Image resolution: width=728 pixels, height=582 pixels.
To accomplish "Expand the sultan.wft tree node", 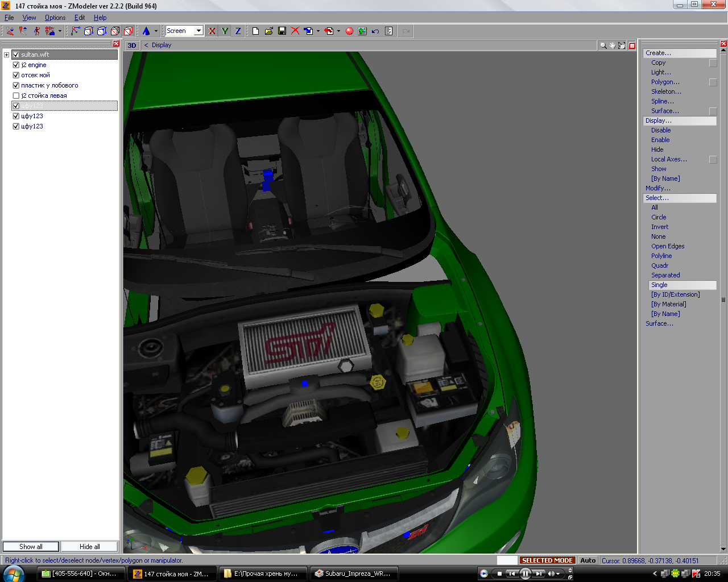I will 6,55.
